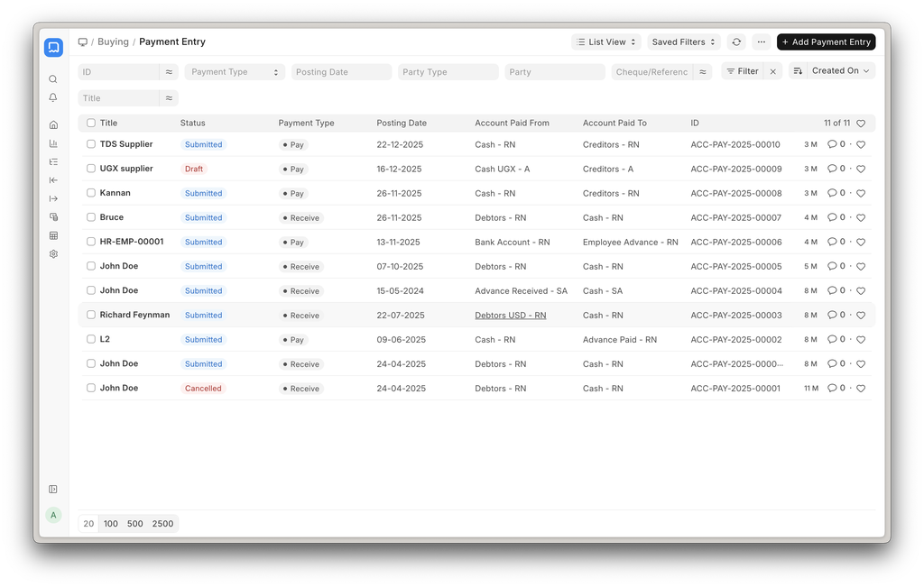Click the settings gear in the sidebar

53,254
